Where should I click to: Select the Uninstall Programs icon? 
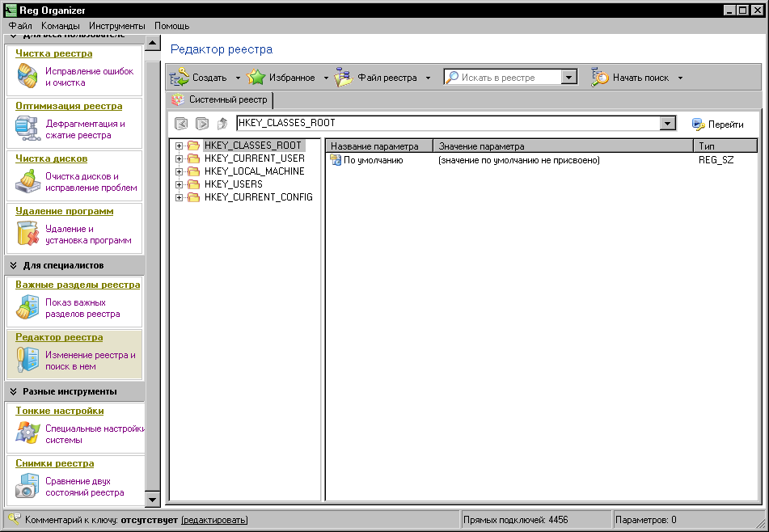click(27, 233)
